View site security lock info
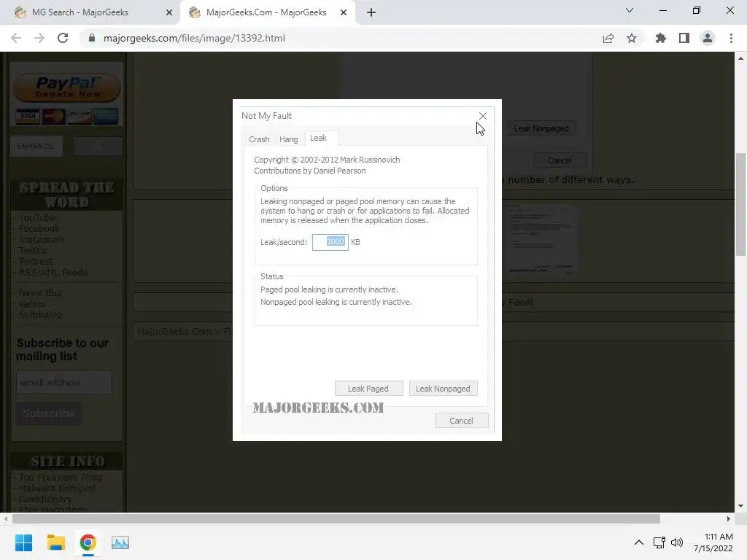 (x=92, y=38)
